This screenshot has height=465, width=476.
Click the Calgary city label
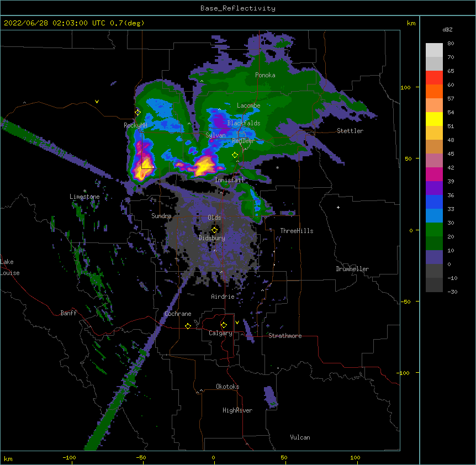click(221, 333)
